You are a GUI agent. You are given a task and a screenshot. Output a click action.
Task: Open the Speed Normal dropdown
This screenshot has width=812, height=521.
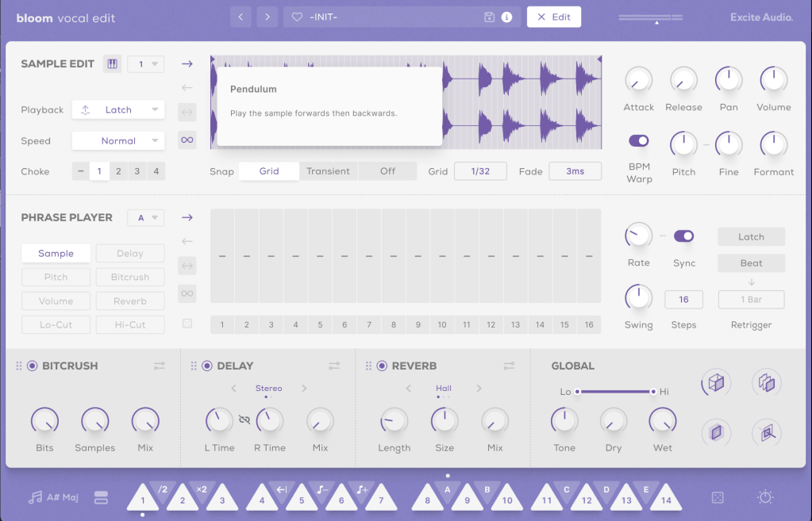(x=118, y=140)
